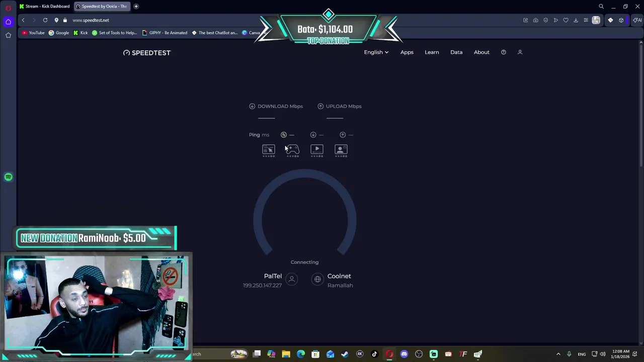644x362 pixels.
Task: Select the Coolnet server name
Action: (x=339, y=276)
